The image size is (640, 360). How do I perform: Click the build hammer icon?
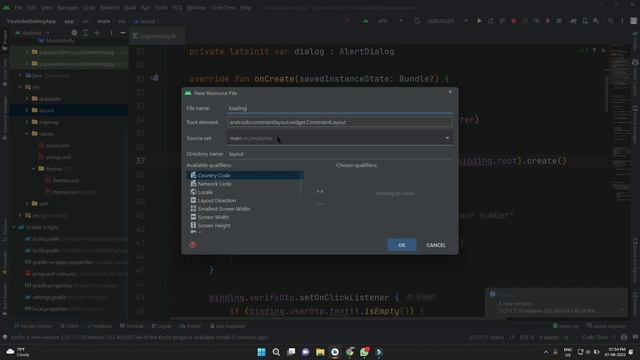348,21
